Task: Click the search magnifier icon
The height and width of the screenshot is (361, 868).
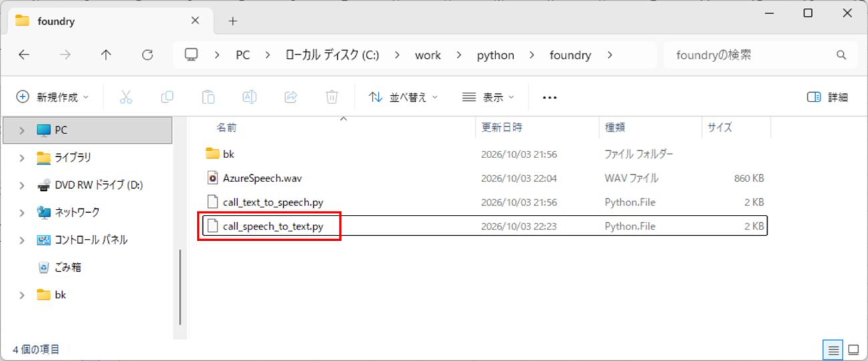Action: [841, 55]
